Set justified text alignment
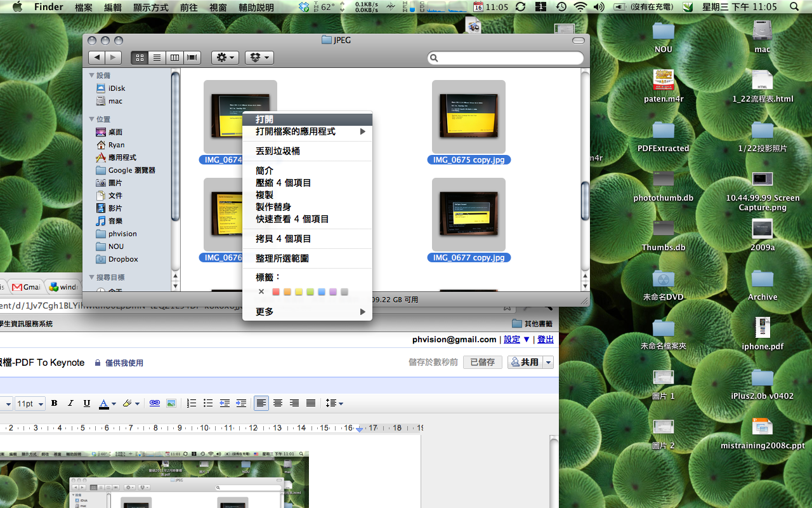Screen dimensions: 812x508 click(x=311, y=403)
